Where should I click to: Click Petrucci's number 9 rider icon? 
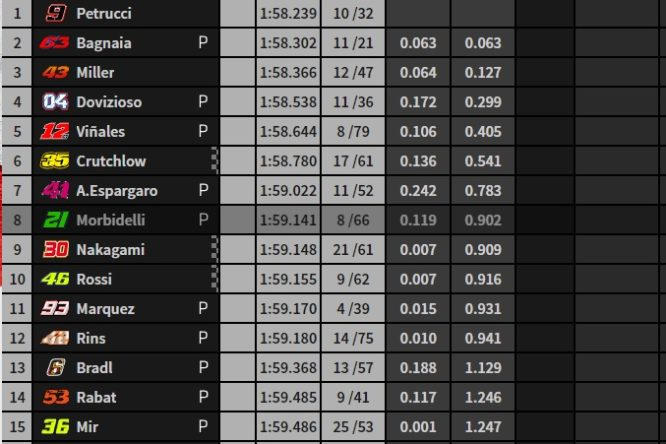(x=56, y=13)
